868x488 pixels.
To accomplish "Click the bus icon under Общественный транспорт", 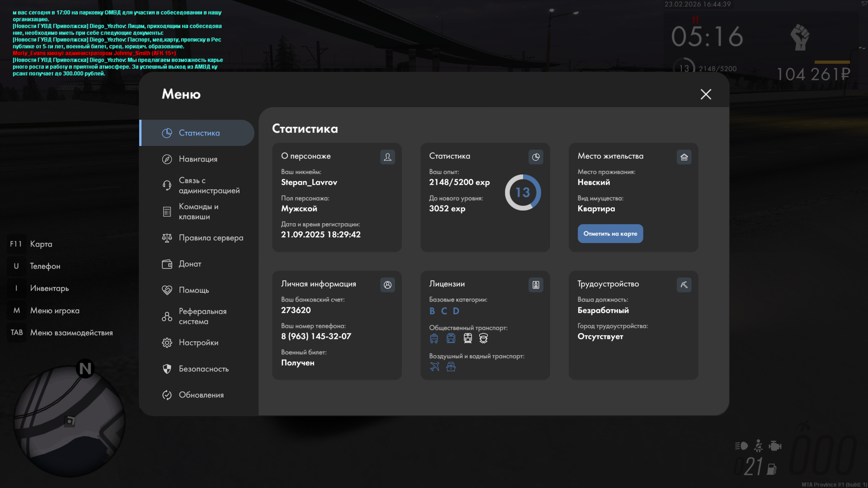I will pyautogui.click(x=434, y=338).
